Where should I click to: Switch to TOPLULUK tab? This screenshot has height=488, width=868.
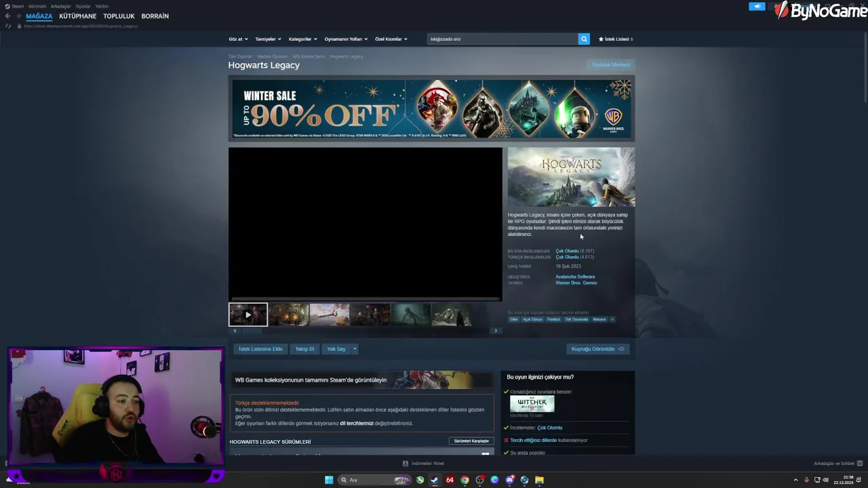pyautogui.click(x=119, y=16)
